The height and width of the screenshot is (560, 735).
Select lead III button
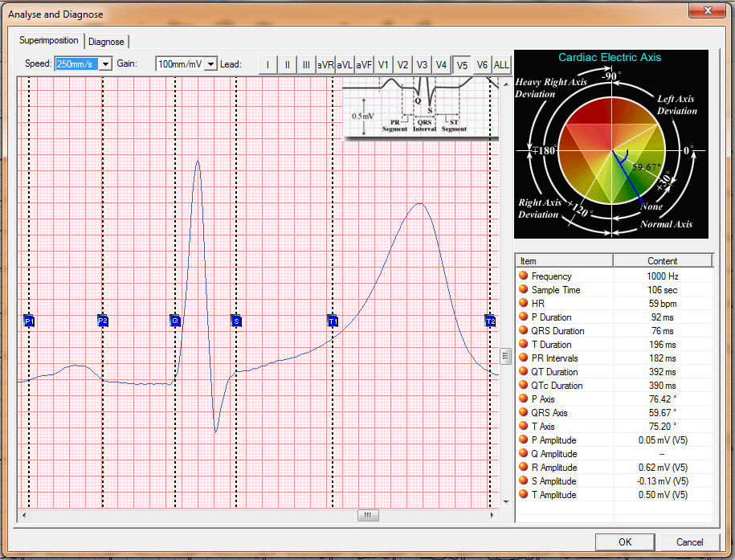(306, 65)
